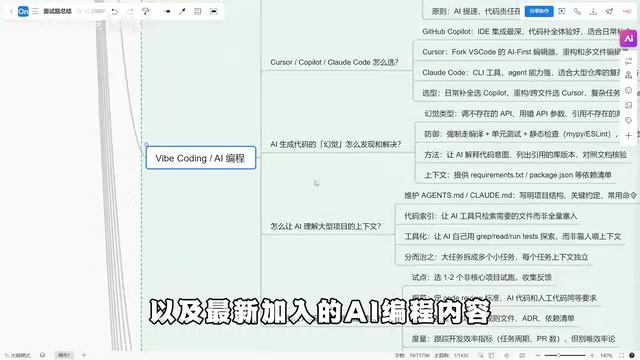Click the plus icon in the right sidebar

click(629, 136)
